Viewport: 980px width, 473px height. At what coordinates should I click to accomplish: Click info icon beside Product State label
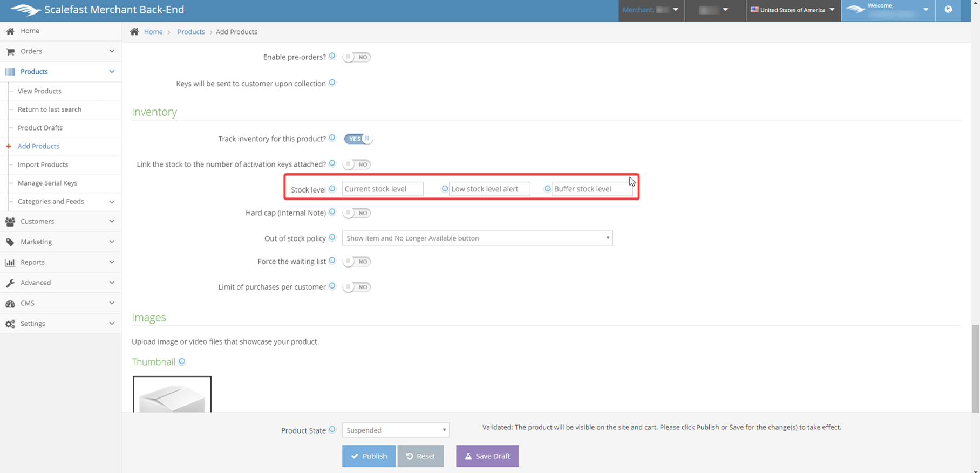tap(332, 430)
